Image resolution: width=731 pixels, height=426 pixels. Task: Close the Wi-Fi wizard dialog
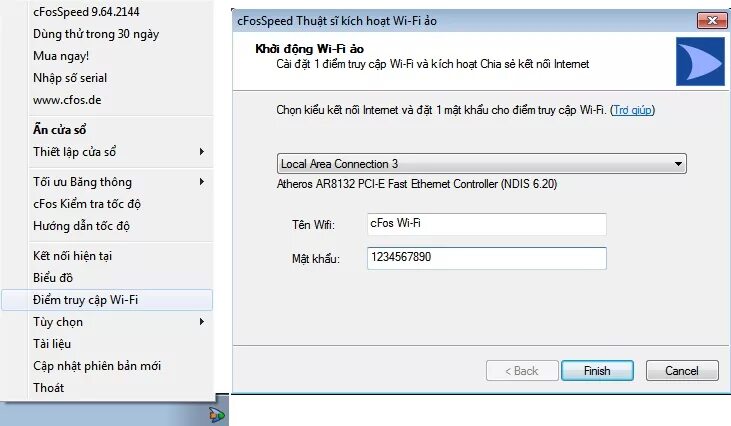click(711, 21)
